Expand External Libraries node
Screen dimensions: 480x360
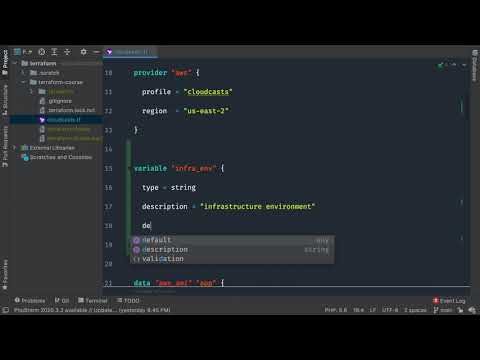(x=15, y=148)
